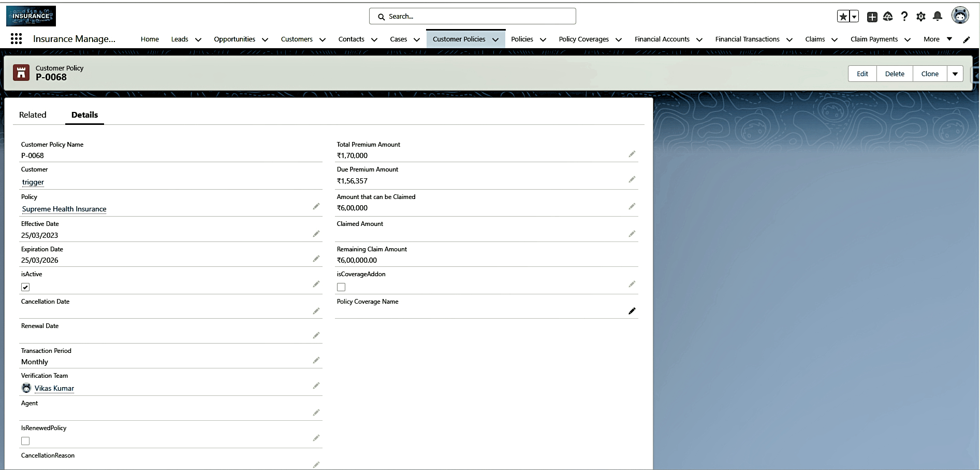Edit Cancellation Date pencil icon
Viewport: 980px width, 470px height.
tap(316, 311)
